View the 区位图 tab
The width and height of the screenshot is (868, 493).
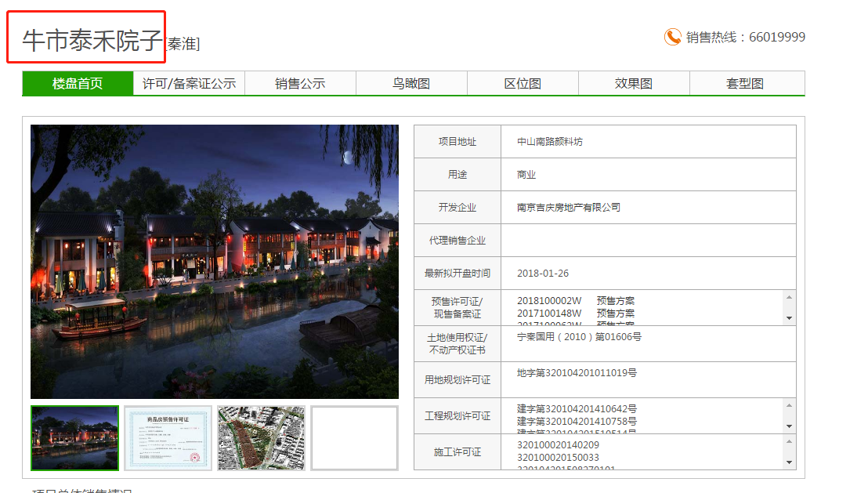523,84
